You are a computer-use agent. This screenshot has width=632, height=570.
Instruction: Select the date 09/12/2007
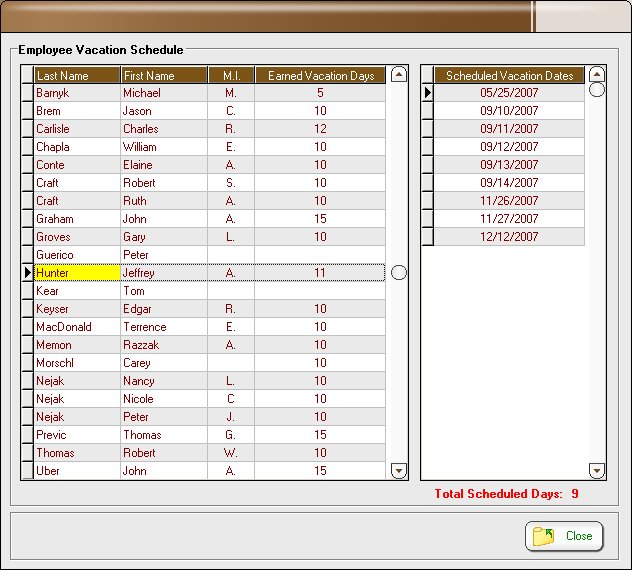point(509,147)
